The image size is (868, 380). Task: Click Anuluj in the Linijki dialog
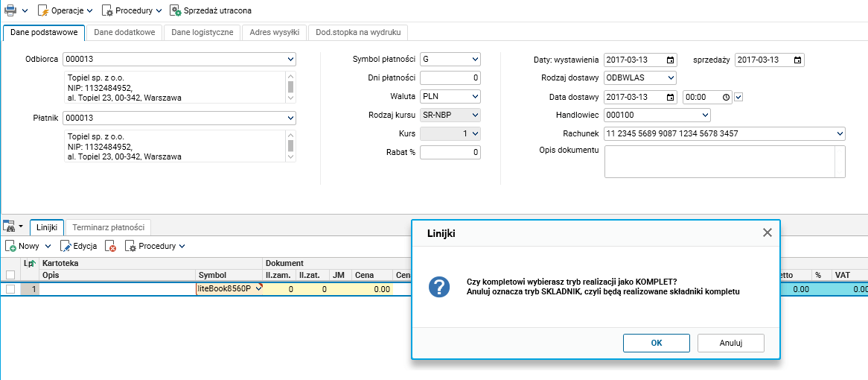click(x=731, y=343)
